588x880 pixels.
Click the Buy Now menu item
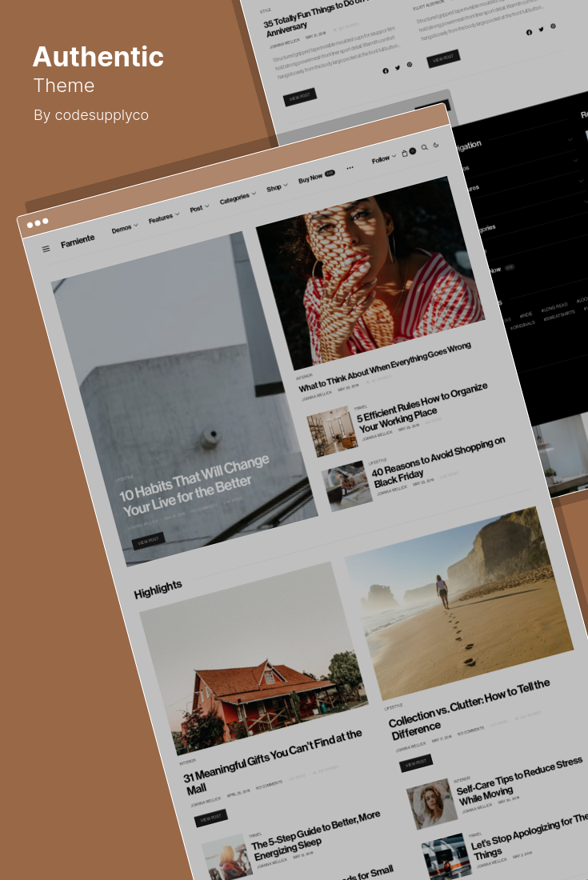click(316, 178)
